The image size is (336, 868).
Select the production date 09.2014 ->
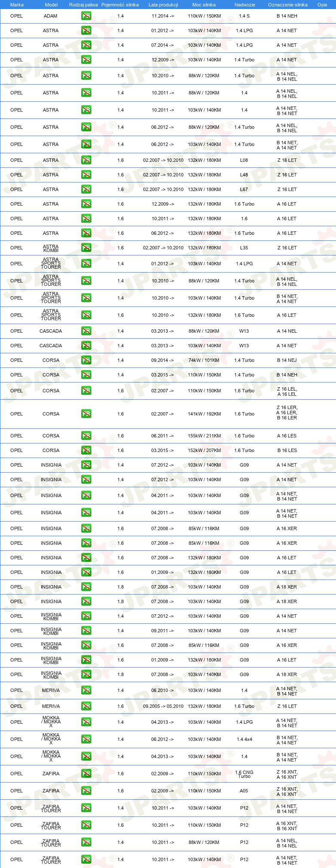click(162, 360)
